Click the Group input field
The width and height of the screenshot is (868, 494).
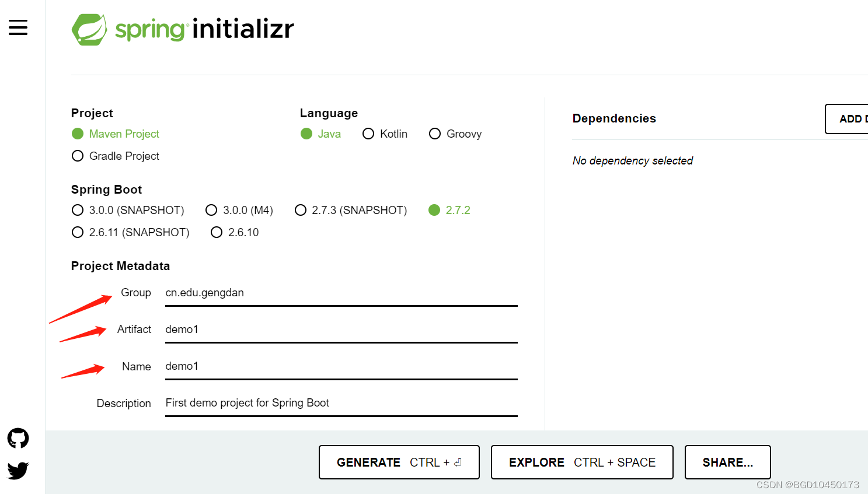(x=341, y=293)
